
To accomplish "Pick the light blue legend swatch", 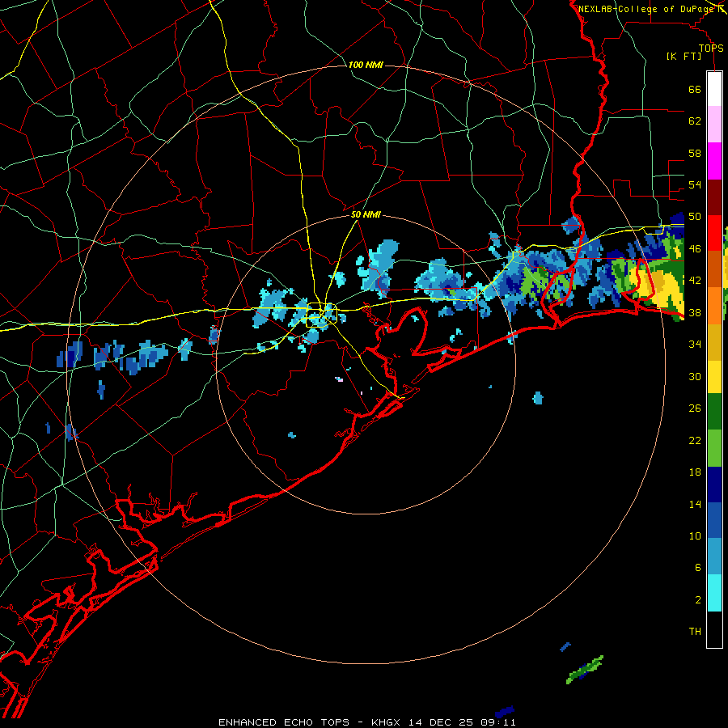I will pyautogui.click(x=714, y=557).
